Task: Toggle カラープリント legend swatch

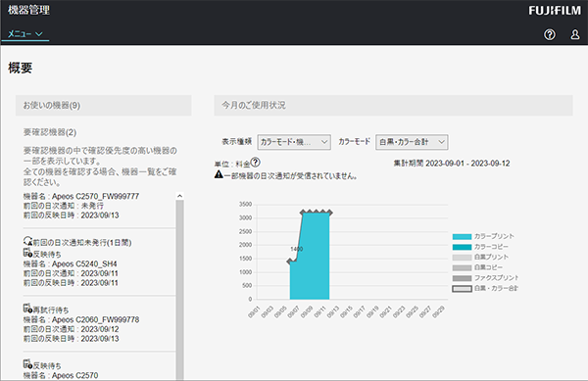Action: (462, 236)
